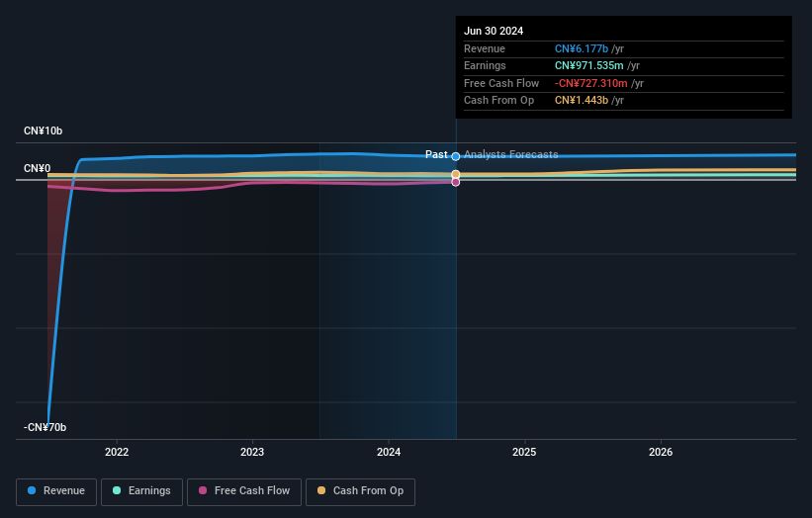The width and height of the screenshot is (812, 518).
Task: Toggle the Revenue legend button
Action: point(56,491)
